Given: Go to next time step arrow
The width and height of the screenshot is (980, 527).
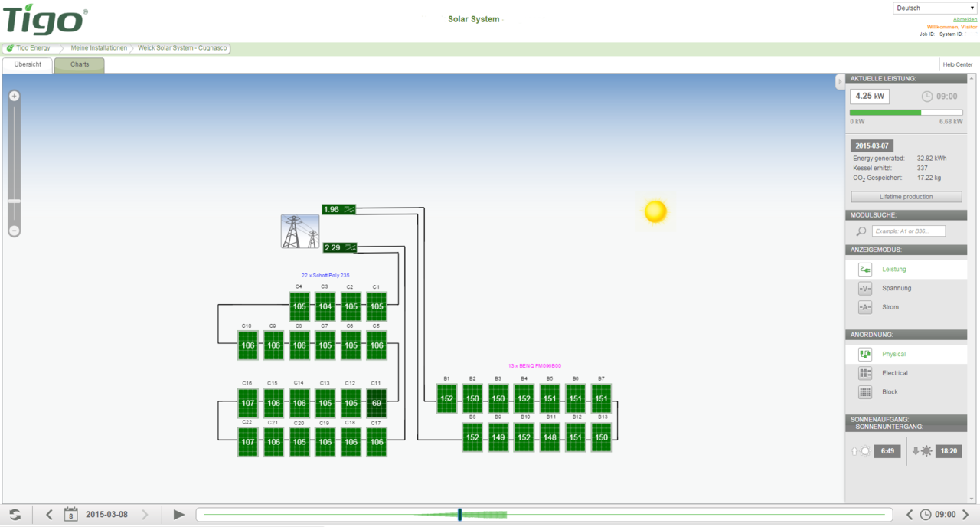Looking at the screenshot, I should pos(965,515).
